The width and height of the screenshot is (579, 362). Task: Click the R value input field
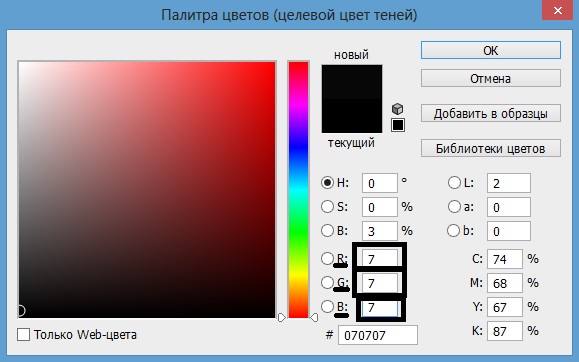tap(380, 257)
